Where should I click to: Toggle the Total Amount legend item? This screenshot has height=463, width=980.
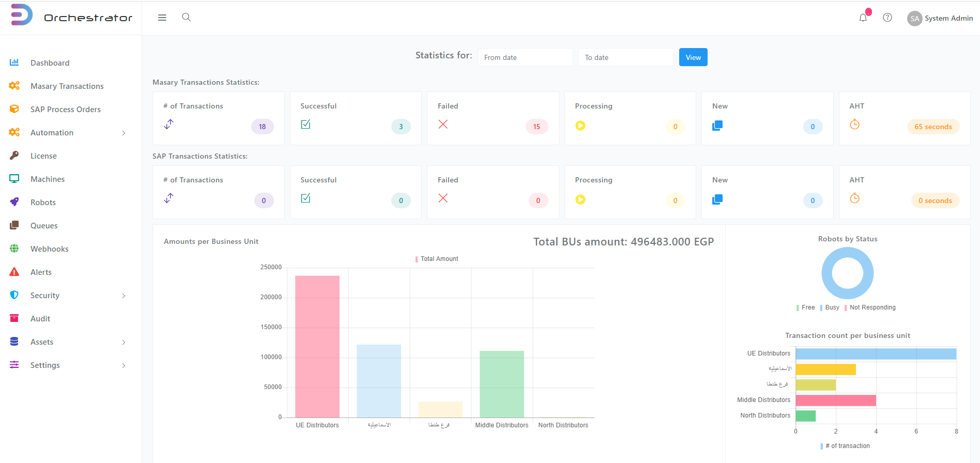pos(437,259)
